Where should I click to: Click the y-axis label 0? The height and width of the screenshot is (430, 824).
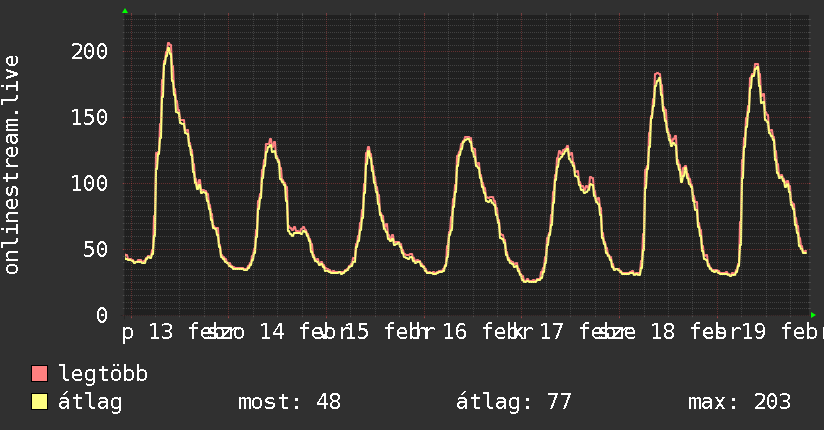click(x=102, y=315)
